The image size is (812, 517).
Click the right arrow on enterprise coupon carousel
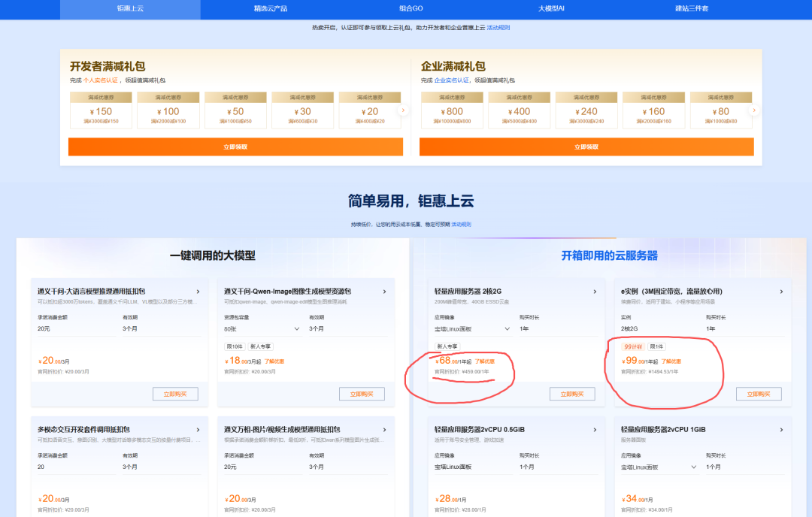coord(755,109)
